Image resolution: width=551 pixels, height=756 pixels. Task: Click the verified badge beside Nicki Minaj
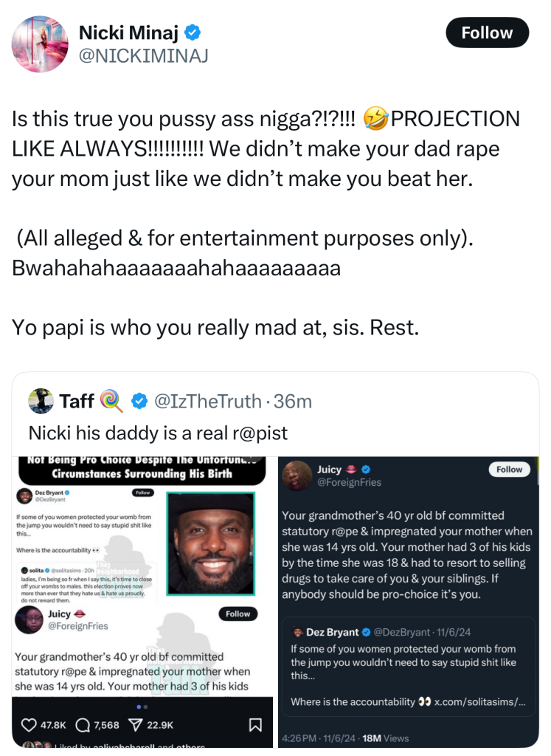tap(193, 32)
